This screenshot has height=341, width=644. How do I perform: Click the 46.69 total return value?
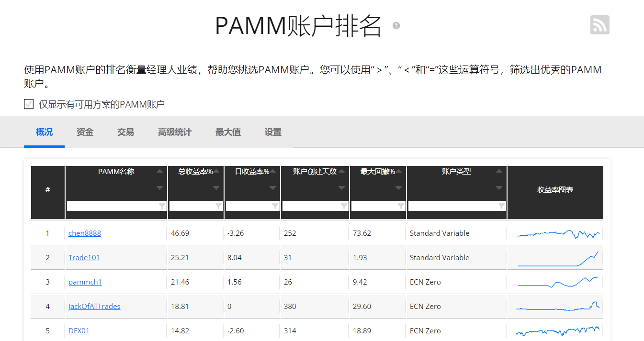pos(180,233)
